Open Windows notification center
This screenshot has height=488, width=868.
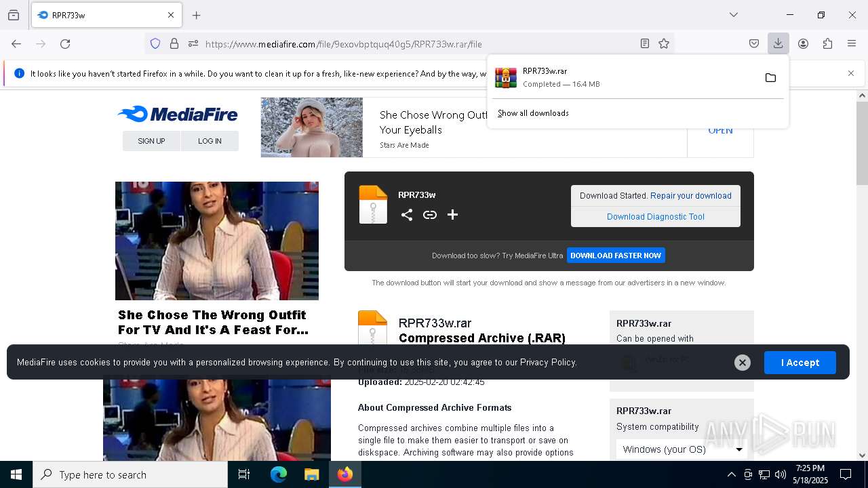coord(846,474)
